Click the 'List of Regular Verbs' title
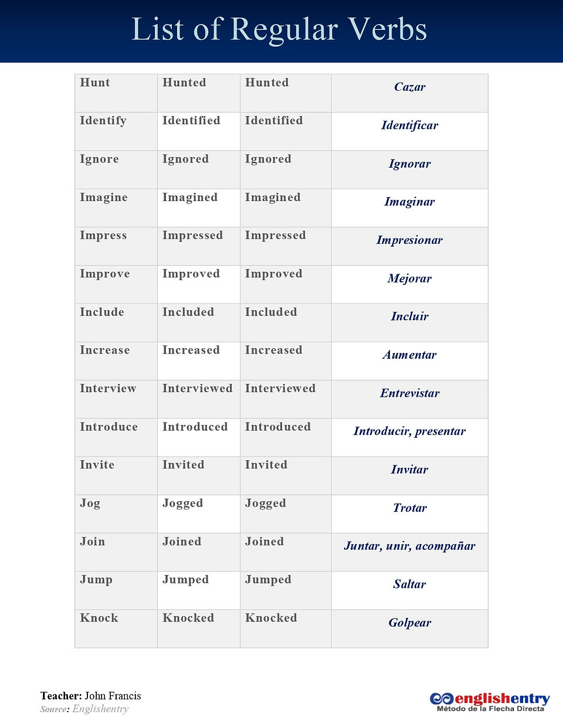The width and height of the screenshot is (563, 728). pyautogui.click(x=279, y=29)
